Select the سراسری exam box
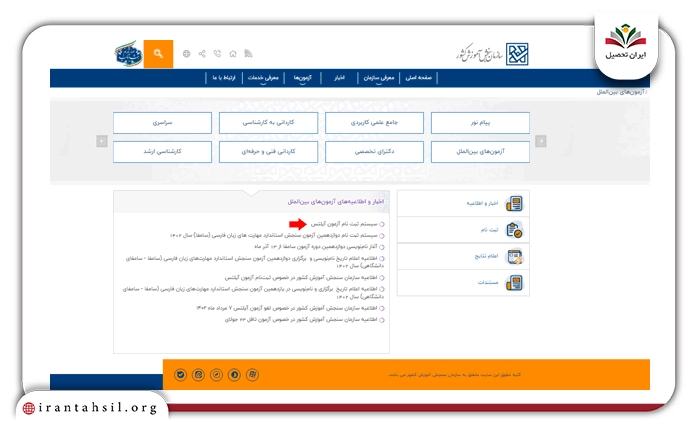Screen dimensions: 700x430 click(162, 123)
